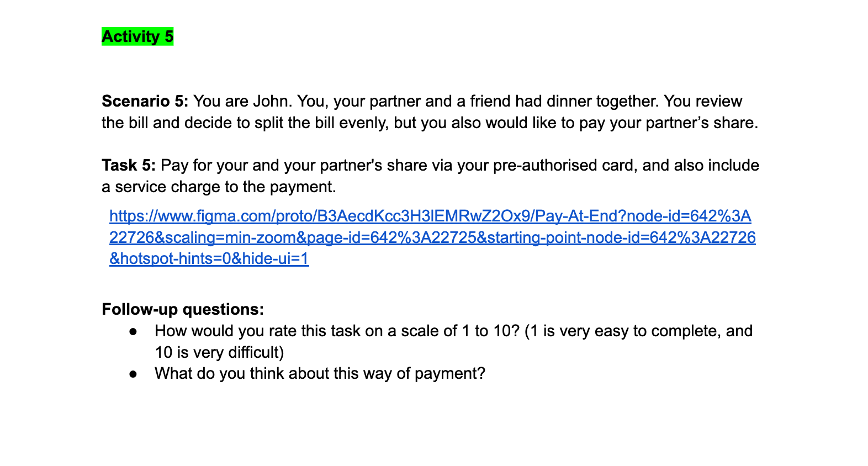Click the bullet before the payment opinion question
868x466 pixels.
click(x=133, y=374)
